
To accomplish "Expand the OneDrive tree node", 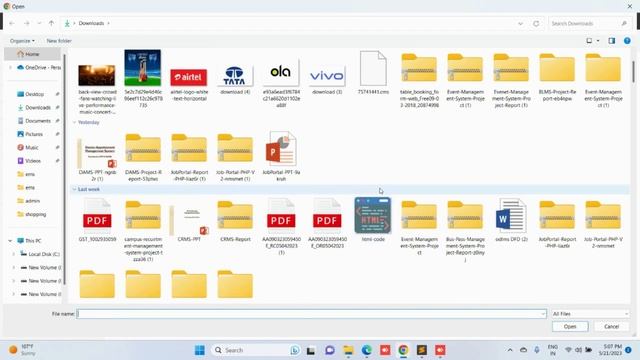I will 10,67.
